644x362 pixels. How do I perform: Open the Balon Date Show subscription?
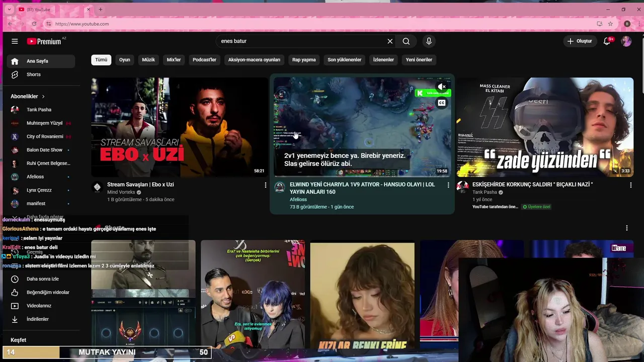click(41, 150)
